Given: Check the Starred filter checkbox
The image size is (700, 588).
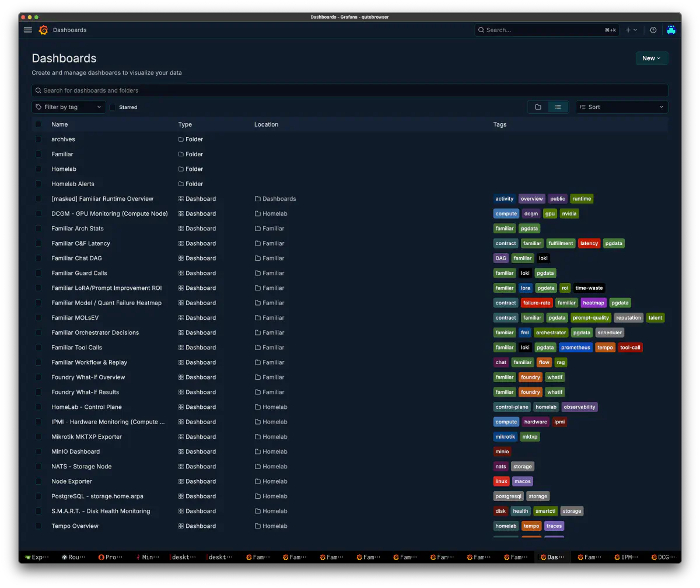Looking at the screenshot, I should [113, 107].
